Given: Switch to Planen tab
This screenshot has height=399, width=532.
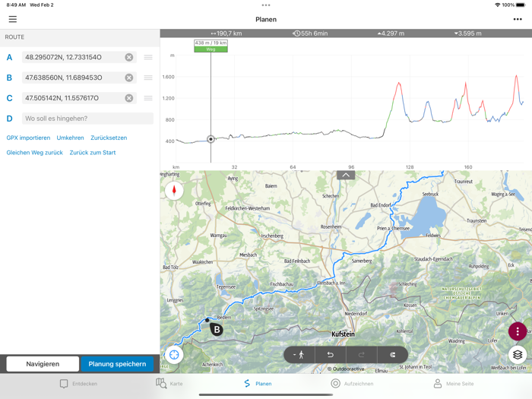Looking at the screenshot, I should click(258, 384).
